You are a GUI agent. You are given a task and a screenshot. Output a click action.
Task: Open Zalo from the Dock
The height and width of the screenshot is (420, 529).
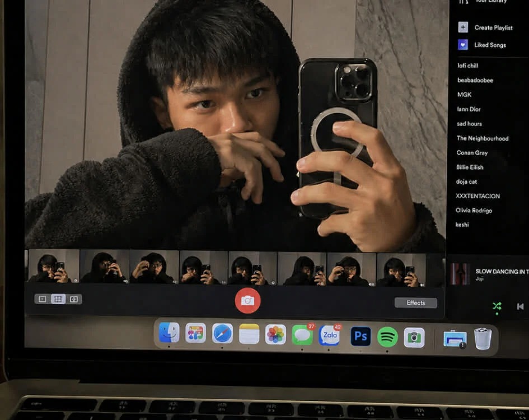[x=329, y=335]
